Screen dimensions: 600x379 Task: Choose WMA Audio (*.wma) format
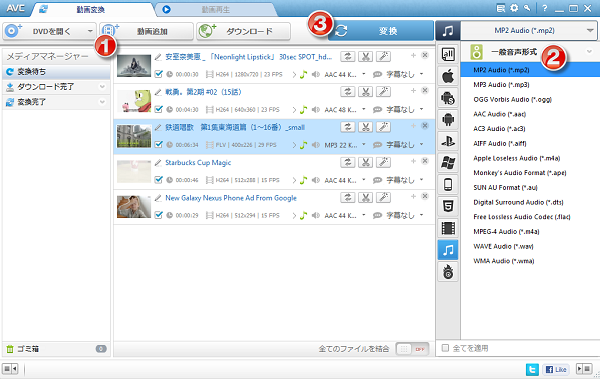pyautogui.click(x=504, y=261)
